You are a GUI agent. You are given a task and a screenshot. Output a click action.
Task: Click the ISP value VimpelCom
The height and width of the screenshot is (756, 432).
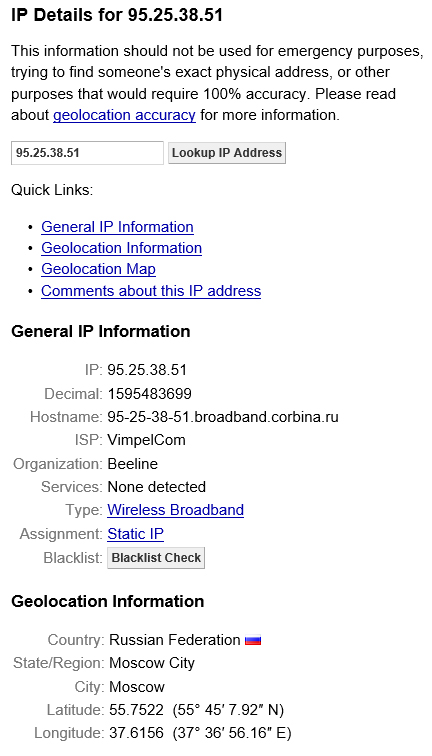[147, 440]
